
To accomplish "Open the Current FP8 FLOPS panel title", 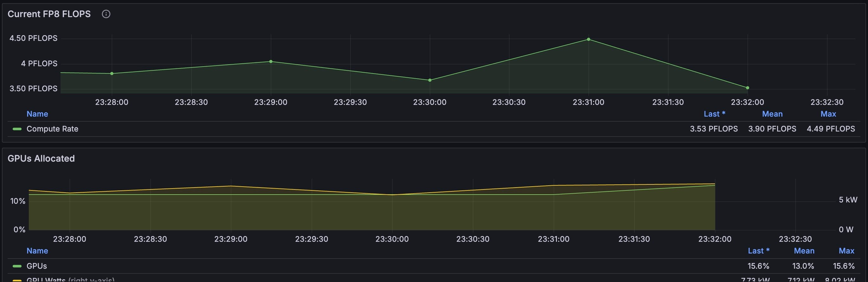I will pos(49,14).
